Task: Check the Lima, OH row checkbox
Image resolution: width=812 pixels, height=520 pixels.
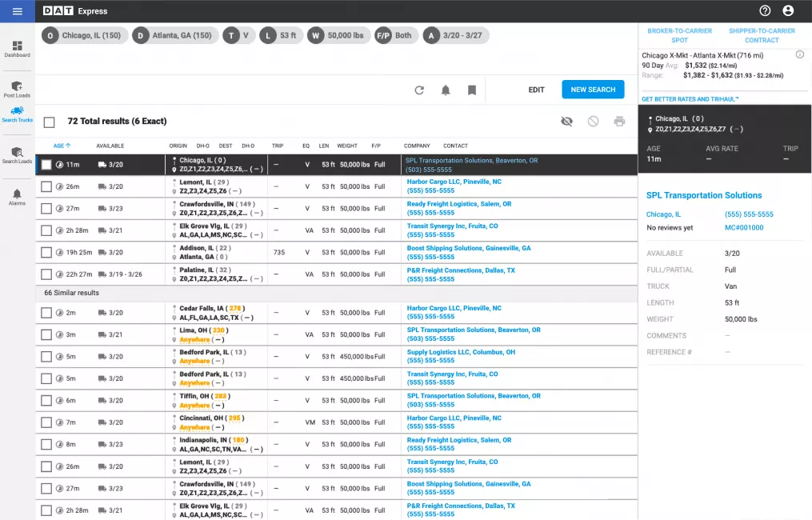Action: [x=46, y=334]
